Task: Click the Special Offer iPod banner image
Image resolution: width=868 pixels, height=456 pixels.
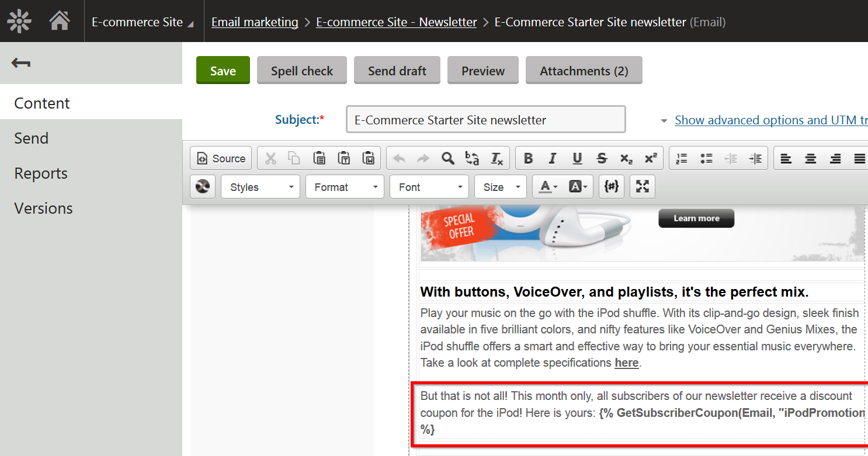Action: coord(643,232)
